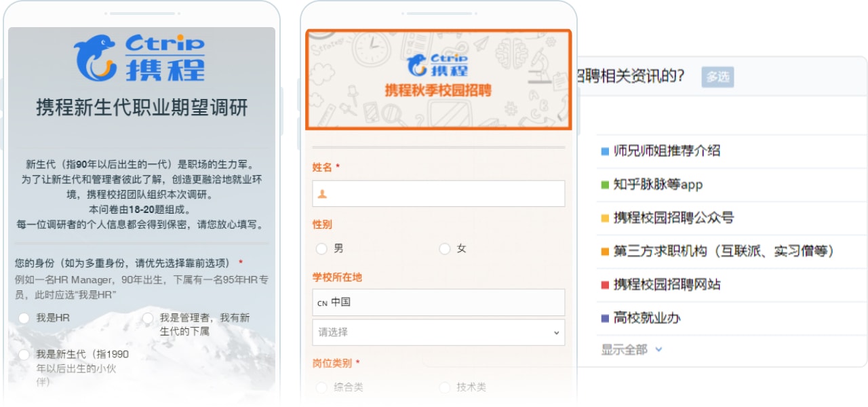
Task: Open the 中国 country selector field
Action: pos(439,303)
